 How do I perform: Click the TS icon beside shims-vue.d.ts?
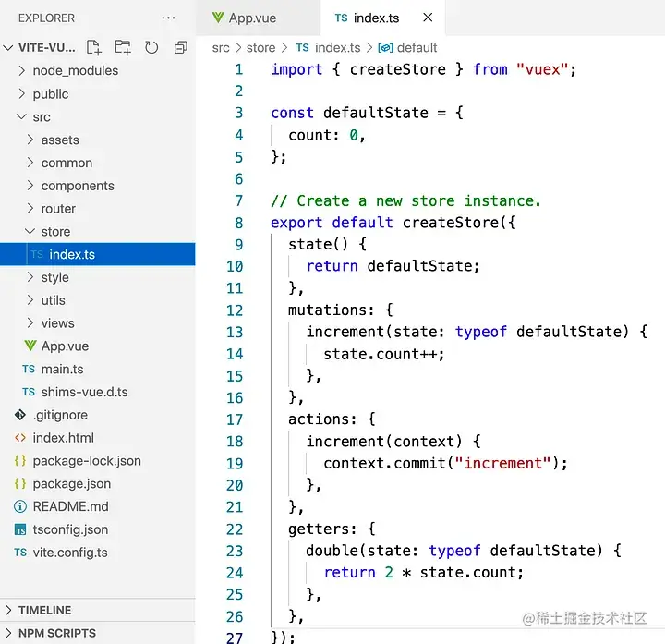pos(29,392)
